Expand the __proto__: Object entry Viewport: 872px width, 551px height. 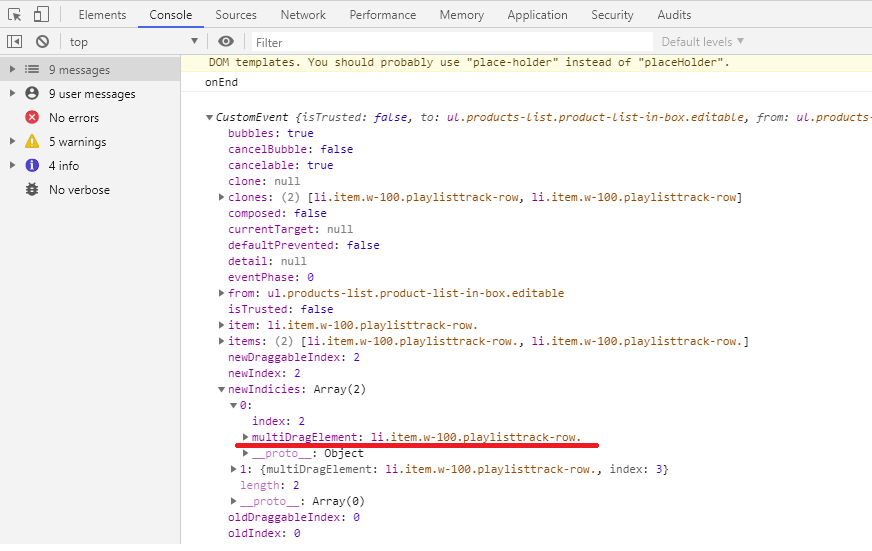pyautogui.click(x=245, y=453)
